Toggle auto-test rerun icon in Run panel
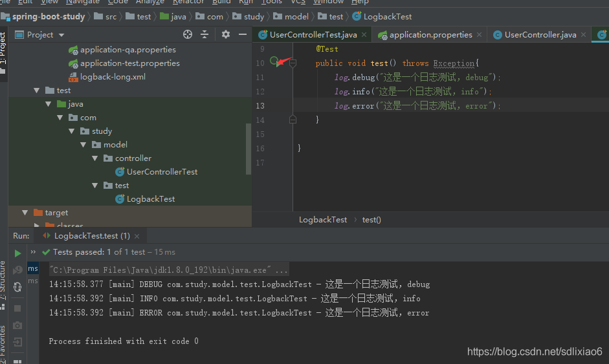This screenshot has height=364, width=609. (17, 287)
